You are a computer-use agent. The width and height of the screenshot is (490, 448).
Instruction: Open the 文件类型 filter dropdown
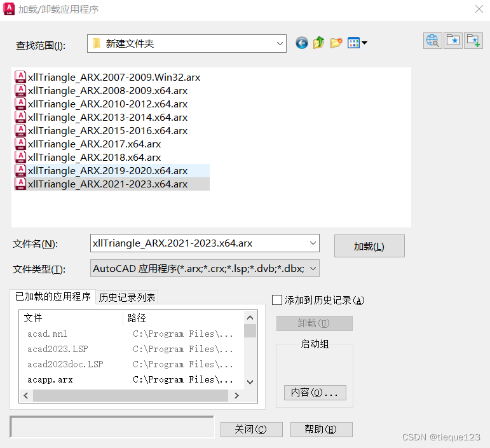click(313, 268)
